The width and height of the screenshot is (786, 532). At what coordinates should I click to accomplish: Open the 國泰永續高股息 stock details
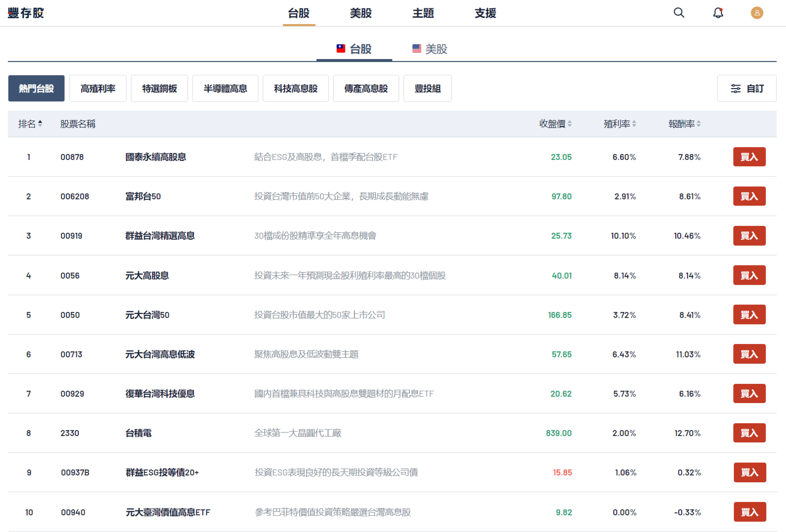coord(156,157)
